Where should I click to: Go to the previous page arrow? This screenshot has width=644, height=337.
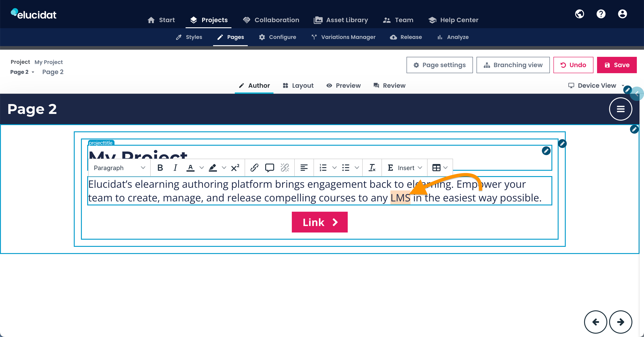pos(595,322)
